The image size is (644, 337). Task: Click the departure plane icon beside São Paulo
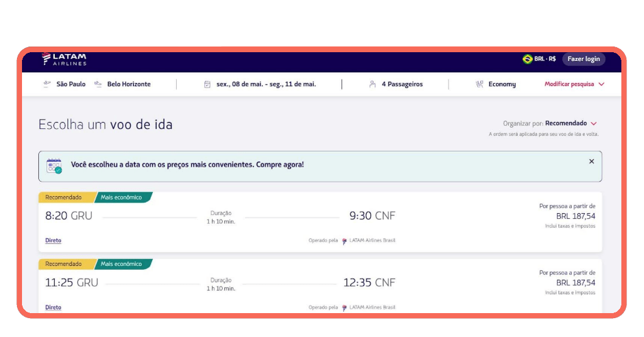pos(47,84)
